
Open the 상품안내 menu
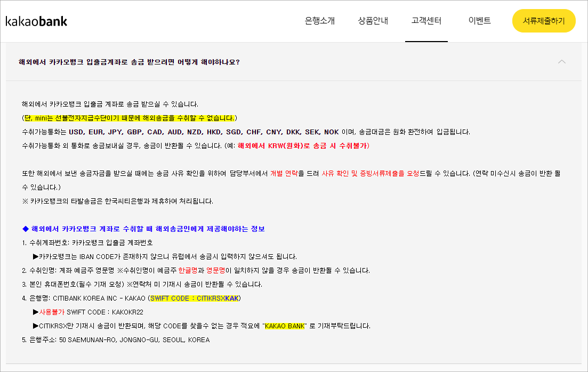(x=373, y=21)
